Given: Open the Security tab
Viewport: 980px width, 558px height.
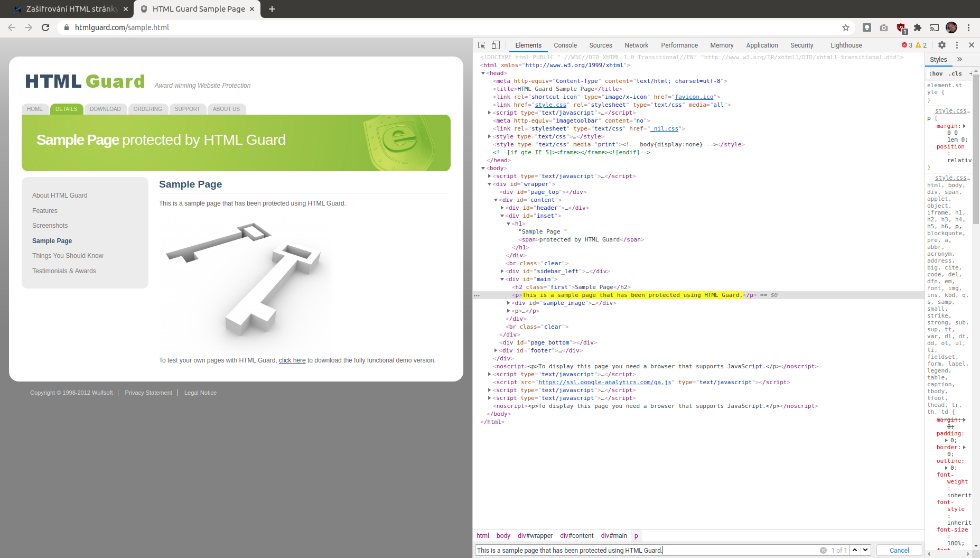Looking at the screenshot, I should click(x=802, y=45).
